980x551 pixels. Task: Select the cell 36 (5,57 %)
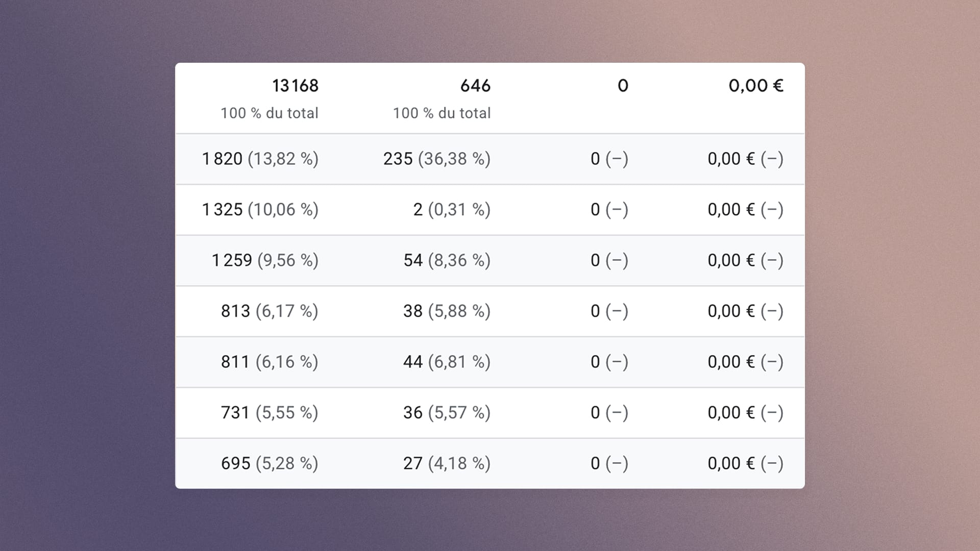pyautogui.click(x=447, y=412)
